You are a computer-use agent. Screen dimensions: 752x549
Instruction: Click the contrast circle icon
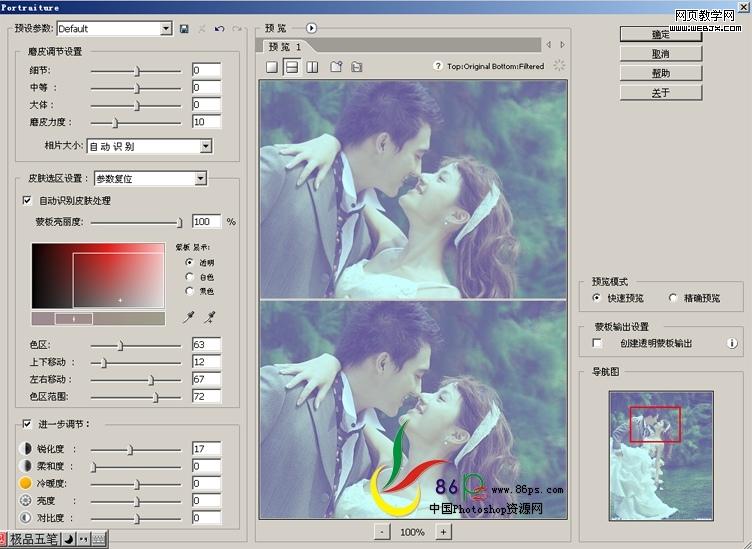point(25,518)
